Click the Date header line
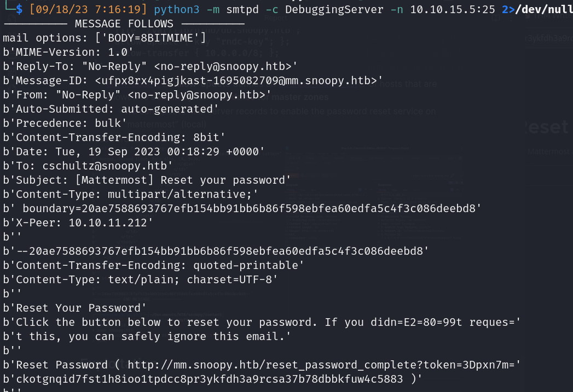 click(134, 151)
